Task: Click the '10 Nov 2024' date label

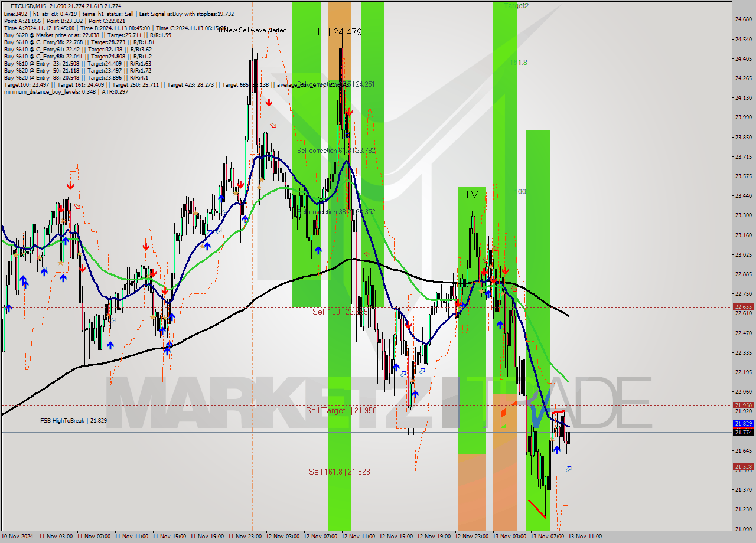Action: (x=18, y=537)
